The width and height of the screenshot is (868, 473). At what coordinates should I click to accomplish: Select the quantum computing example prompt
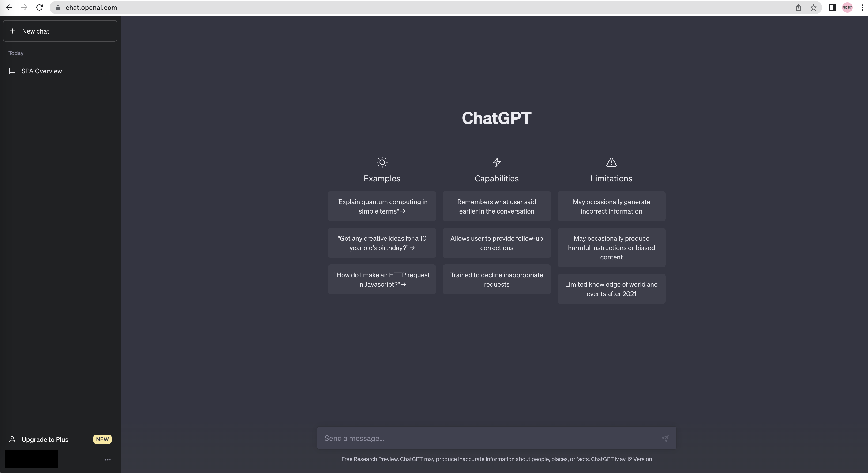point(382,206)
